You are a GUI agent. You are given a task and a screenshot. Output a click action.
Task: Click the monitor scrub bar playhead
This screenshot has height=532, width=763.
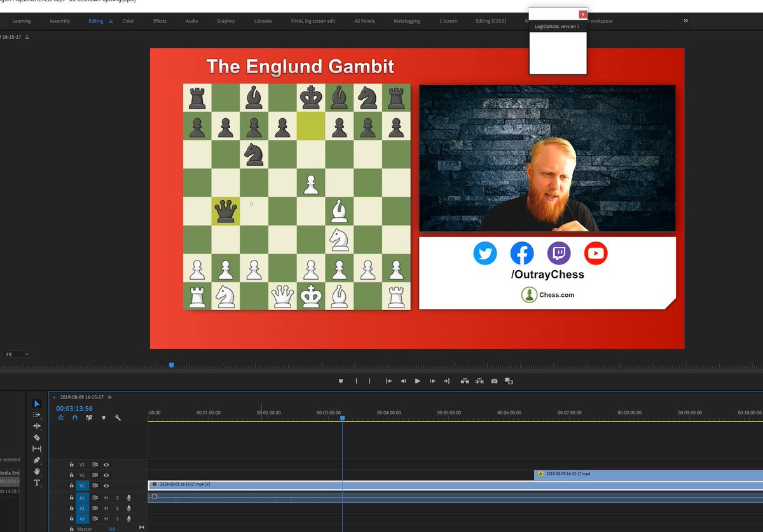pos(171,365)
